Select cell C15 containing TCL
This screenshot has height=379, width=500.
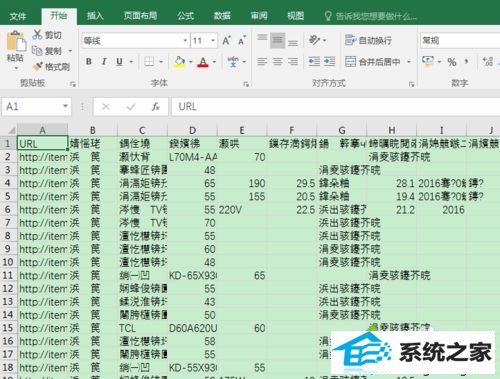(142, 328)
